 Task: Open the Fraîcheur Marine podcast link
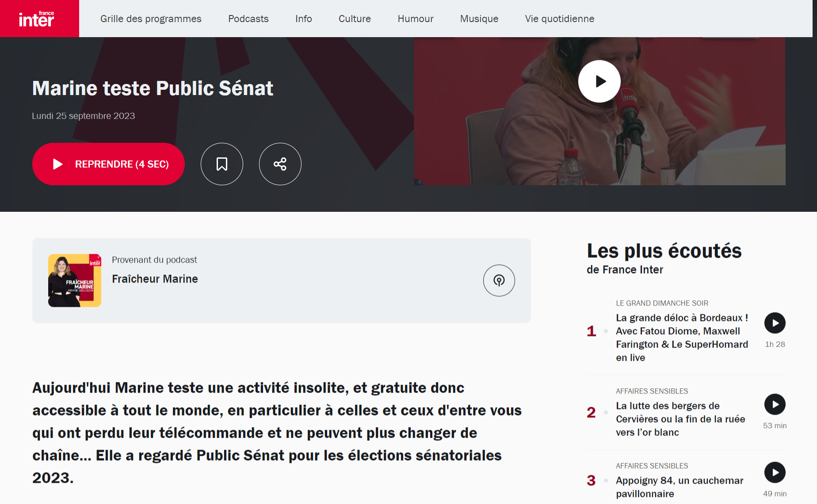tap(155, 279)
